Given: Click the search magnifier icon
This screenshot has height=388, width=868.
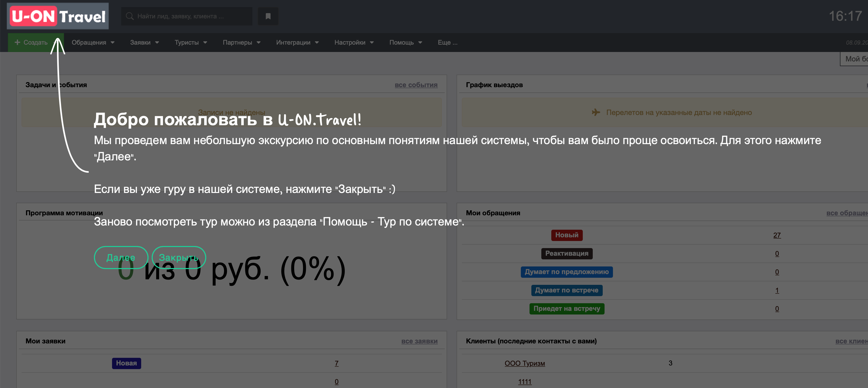Looking at the screenshot, I should 129,16.
